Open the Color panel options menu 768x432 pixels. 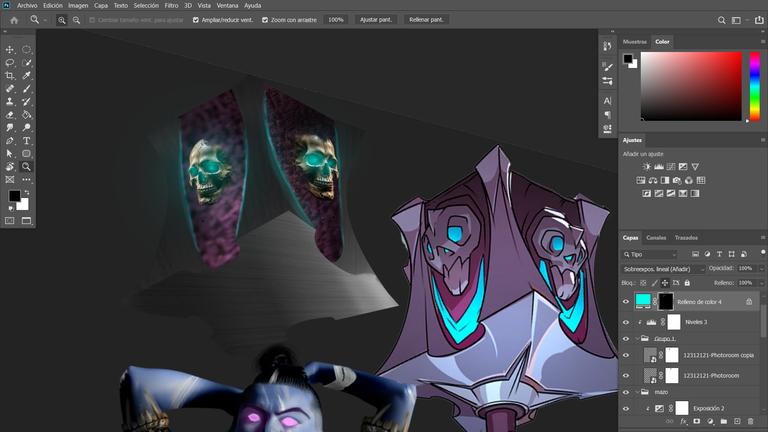tap(763, 42)
